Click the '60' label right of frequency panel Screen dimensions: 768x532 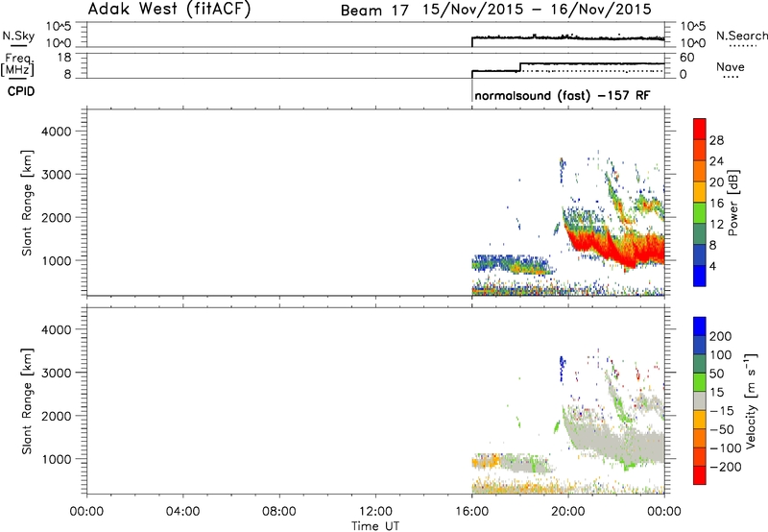(687, 58)
